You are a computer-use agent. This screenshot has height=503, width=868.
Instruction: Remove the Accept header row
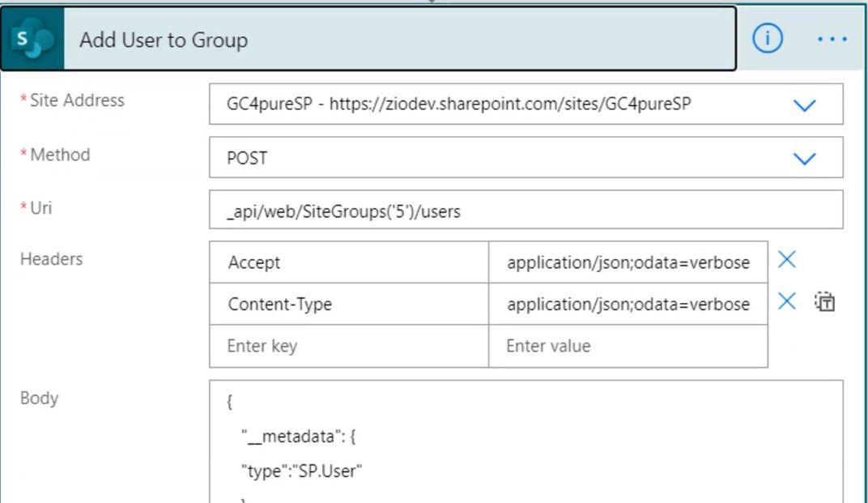click(x=787, y=259)
